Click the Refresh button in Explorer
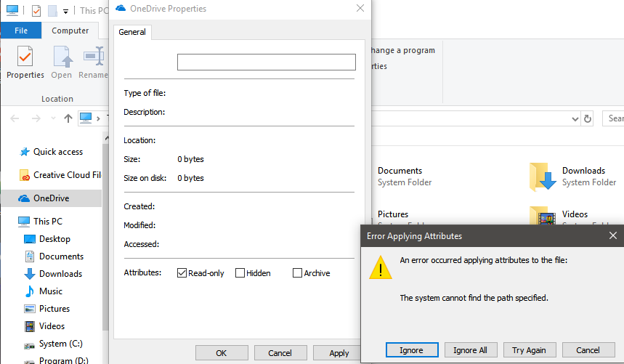This screenshot has width=624, height=364. [588, 118]
